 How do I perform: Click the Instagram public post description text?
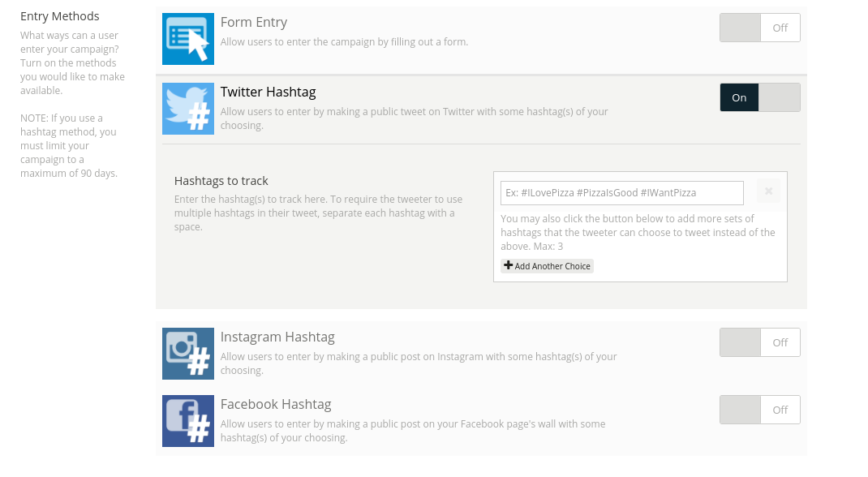point(419,363)
